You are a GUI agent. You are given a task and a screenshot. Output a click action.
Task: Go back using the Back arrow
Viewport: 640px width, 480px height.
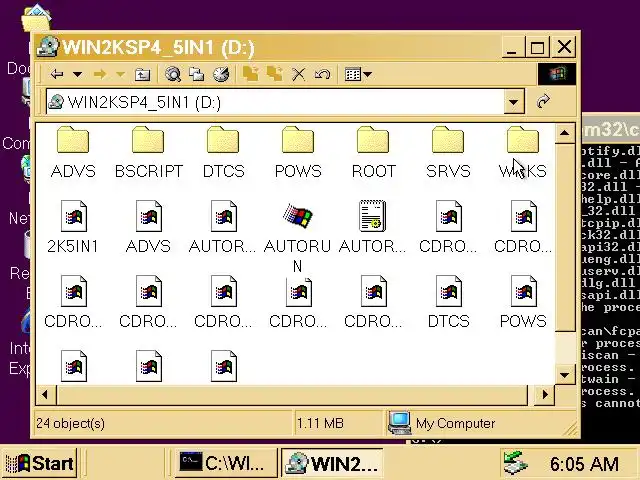pyautogui.click(x=57, y=74)
